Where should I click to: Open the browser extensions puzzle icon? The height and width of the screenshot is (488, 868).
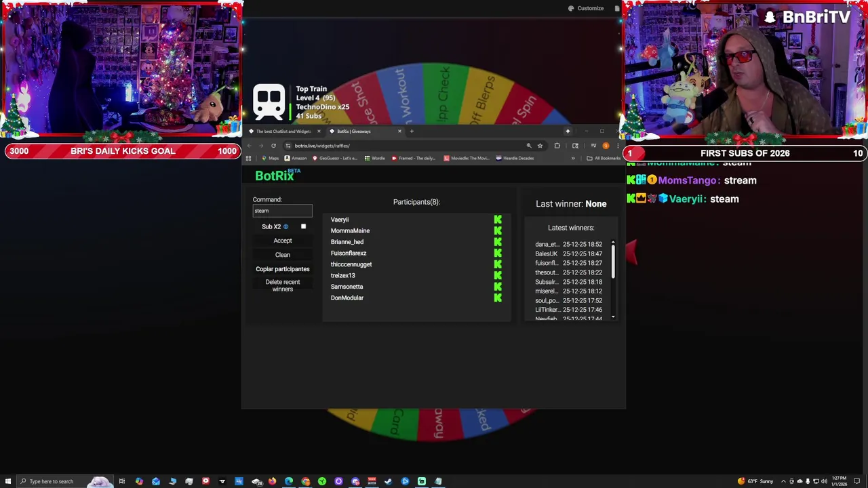557,146
